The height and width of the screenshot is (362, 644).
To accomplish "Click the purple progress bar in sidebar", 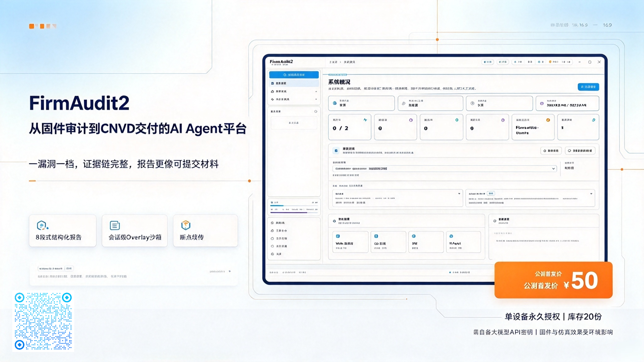I will (x=289, y=213).
